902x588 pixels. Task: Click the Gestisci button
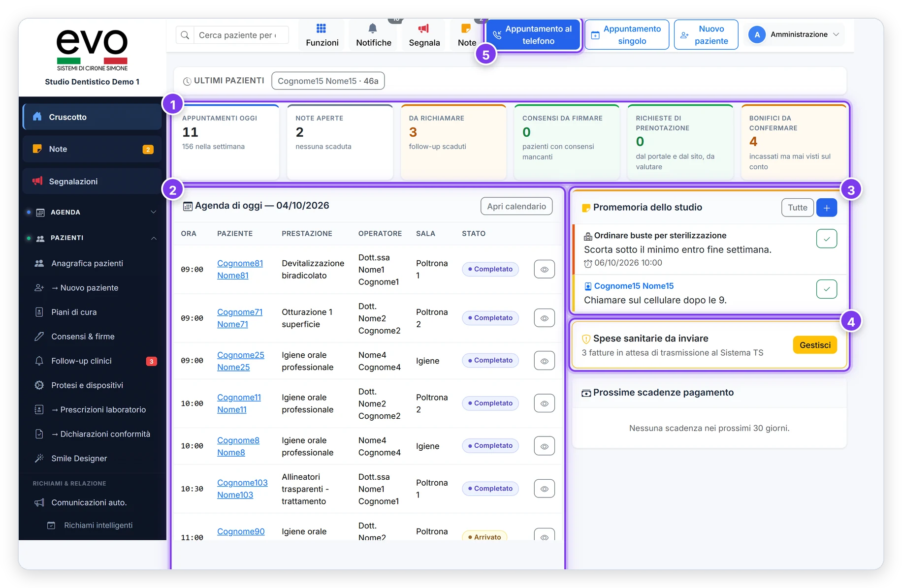tap(815, 345)
